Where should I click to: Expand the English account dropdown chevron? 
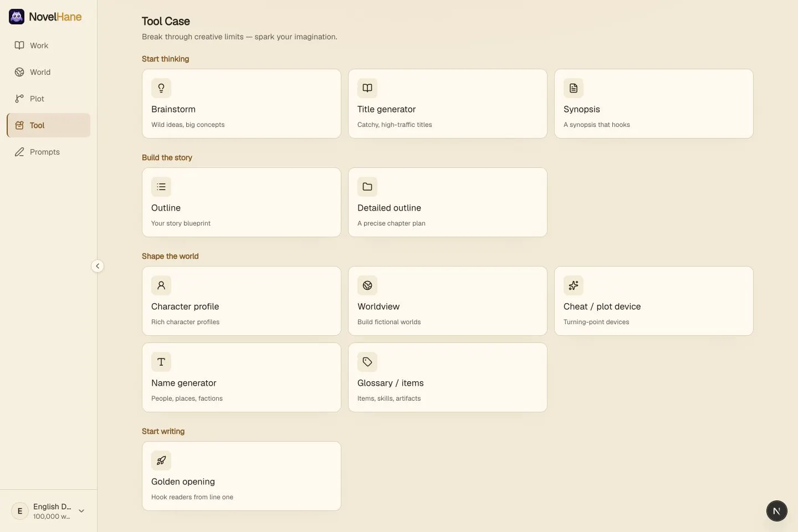point(81,511)
